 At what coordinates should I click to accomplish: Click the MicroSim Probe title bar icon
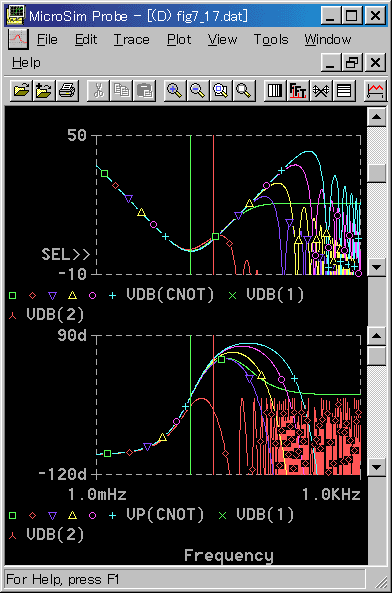point(15,16)
